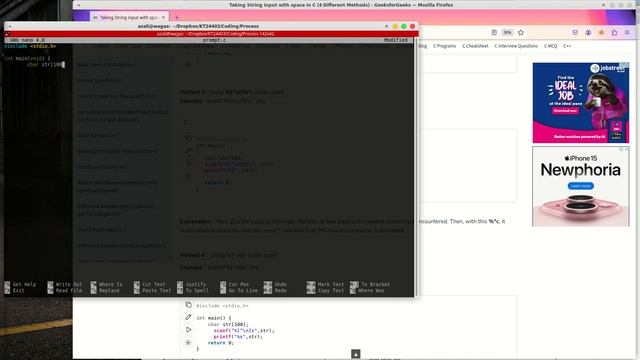The image size is (640, 360).
Task: Open the C Programs nav link
Action: [x=444, y=46]
